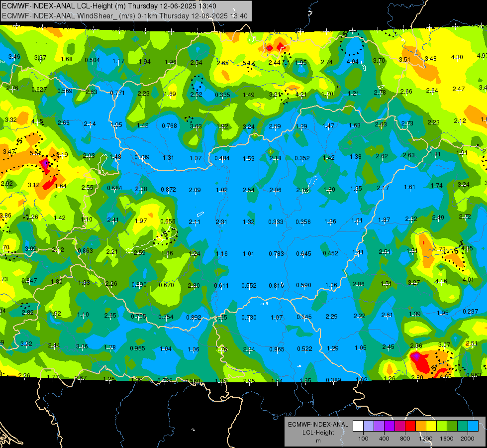Click the wind shear value 0.356
Screen dimensions: 487x448
[x=303, y=222]
